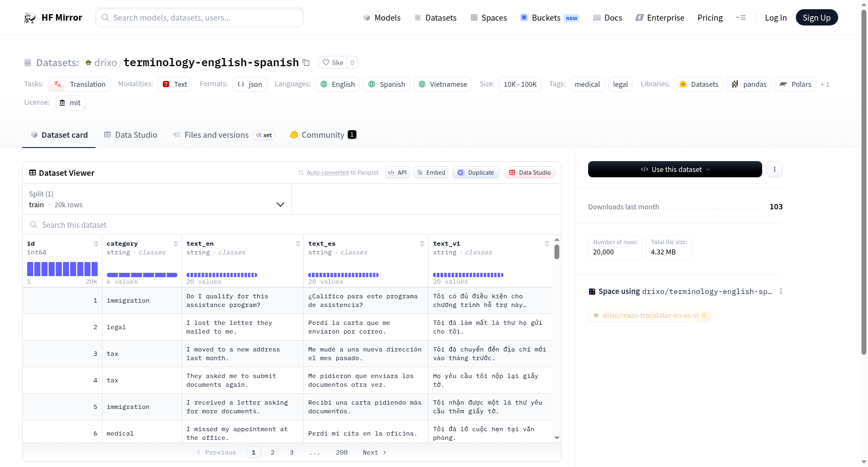Viewport: 868px width, 467px height.
Task: Select the json format tag
Action: click(250, 84)
